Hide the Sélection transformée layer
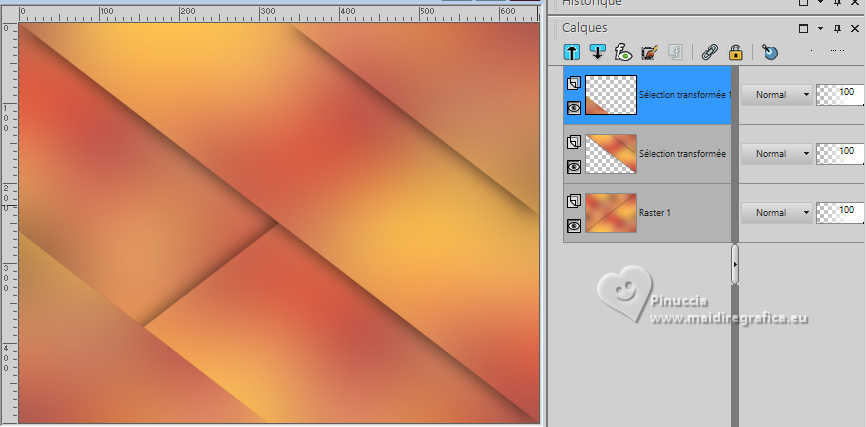The height and width of the screenshot is (427, 866). (574, 167)
